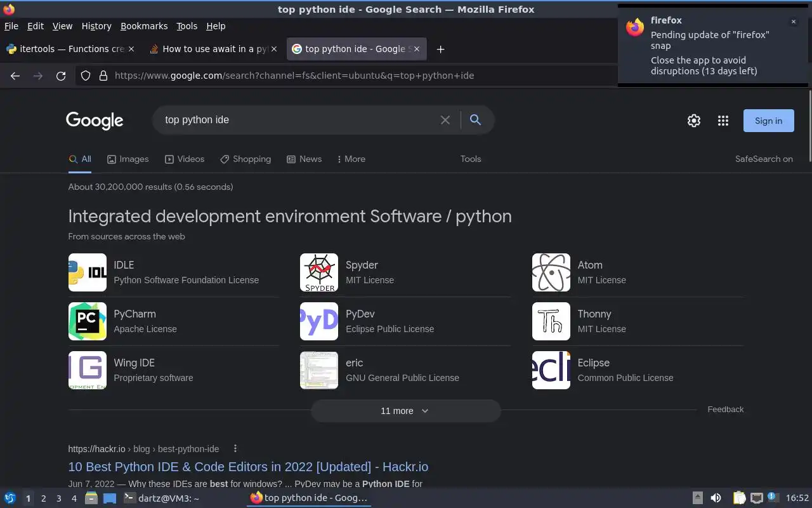812x508 pixels.
Task: Open the application launcher in taskbar
Action: click(x=10, y=498)
